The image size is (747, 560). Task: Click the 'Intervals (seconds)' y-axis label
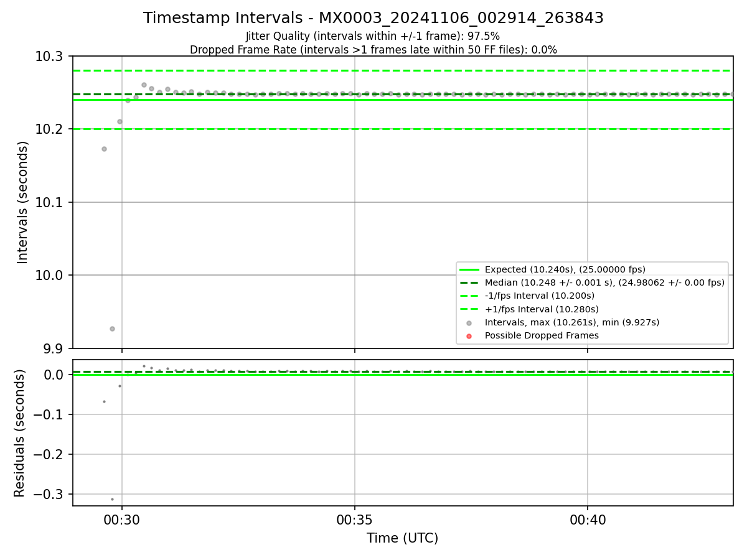point(23,202)
